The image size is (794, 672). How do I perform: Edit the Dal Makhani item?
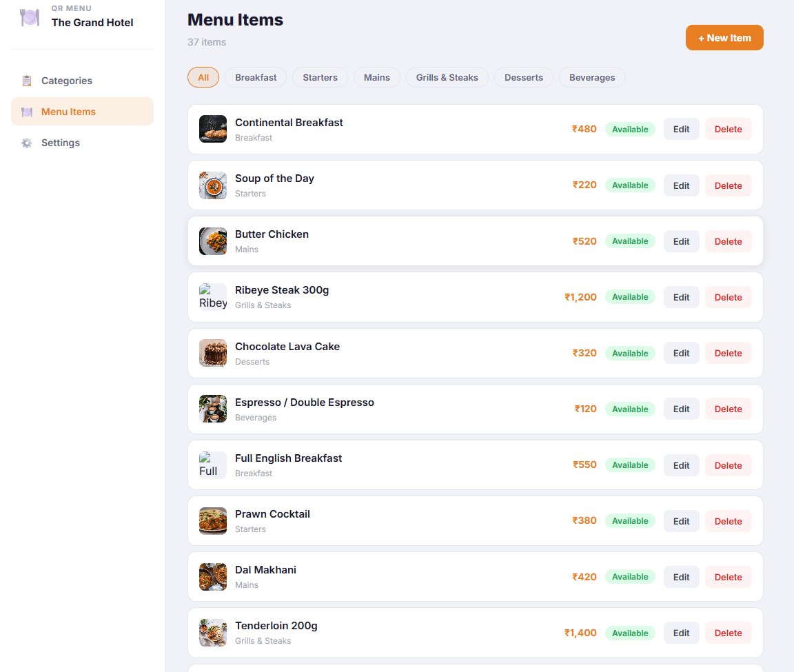pos(681,577)
